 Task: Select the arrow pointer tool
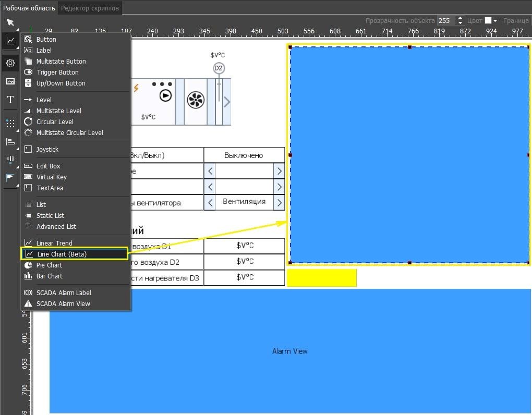coord(10,22)
